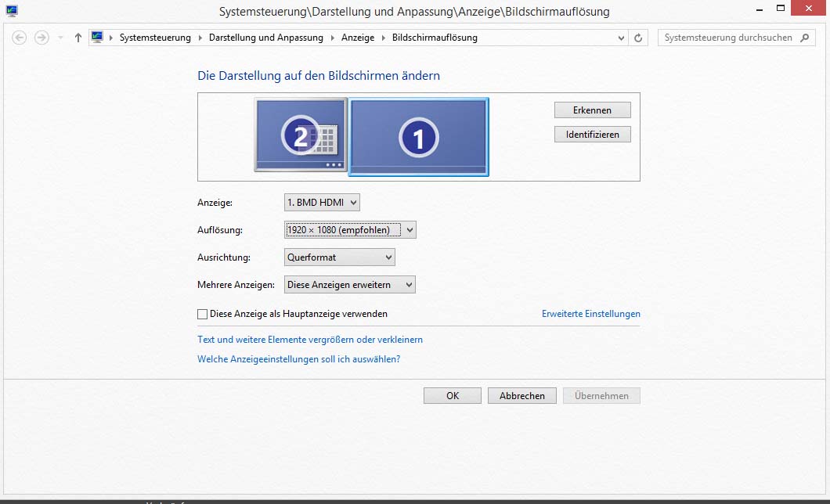The image size is (830, 504).
Task: Click the Übernehmen button
Action: pos(601,395)
